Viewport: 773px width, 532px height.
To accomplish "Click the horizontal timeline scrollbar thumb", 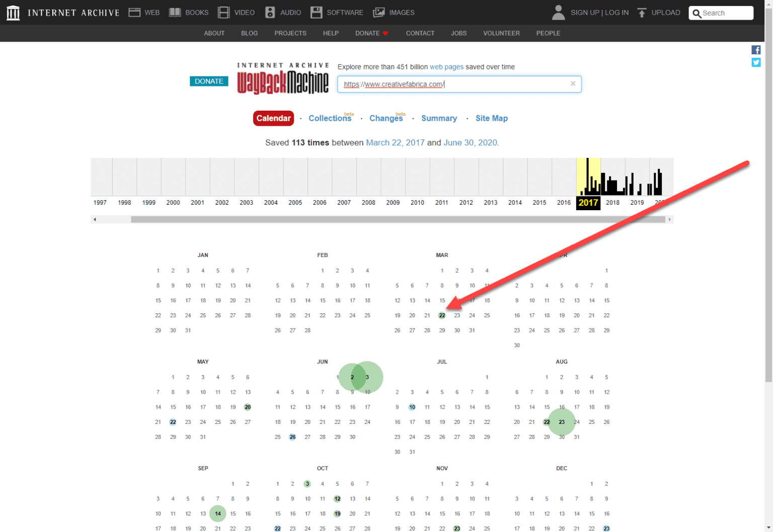I will 398,219.
